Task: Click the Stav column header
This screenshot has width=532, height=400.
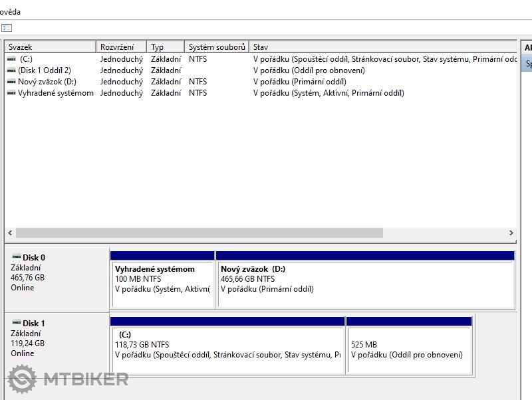Action: [382, 47]
